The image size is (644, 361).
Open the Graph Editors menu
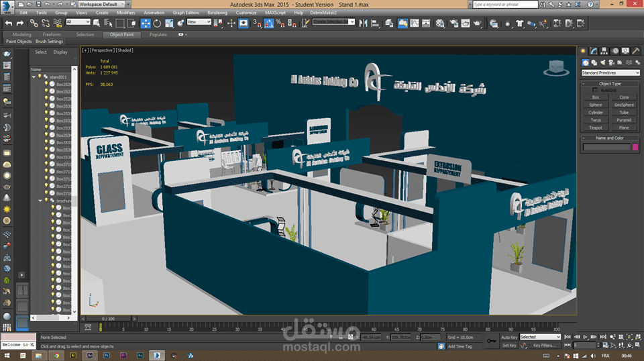pyautogui.click(x=186, y=13)
